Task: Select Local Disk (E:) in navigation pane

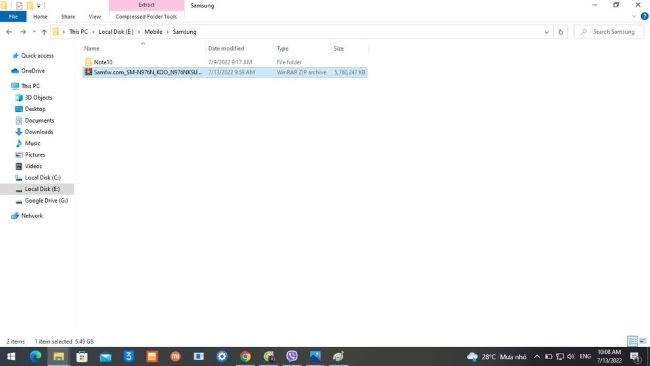Action: pos(37,189)
